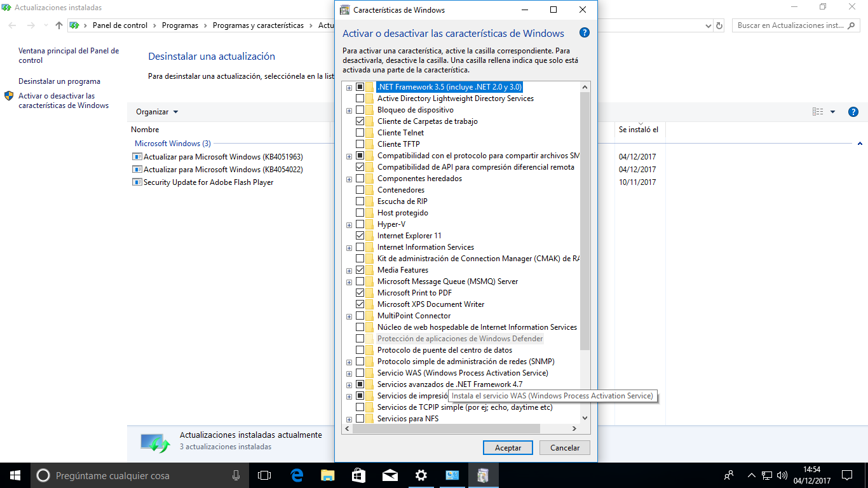Image resolution: width=868 pixels, height=488 pixels.
Task: Uncheck Internet Explorer 11
Action: 360,236
